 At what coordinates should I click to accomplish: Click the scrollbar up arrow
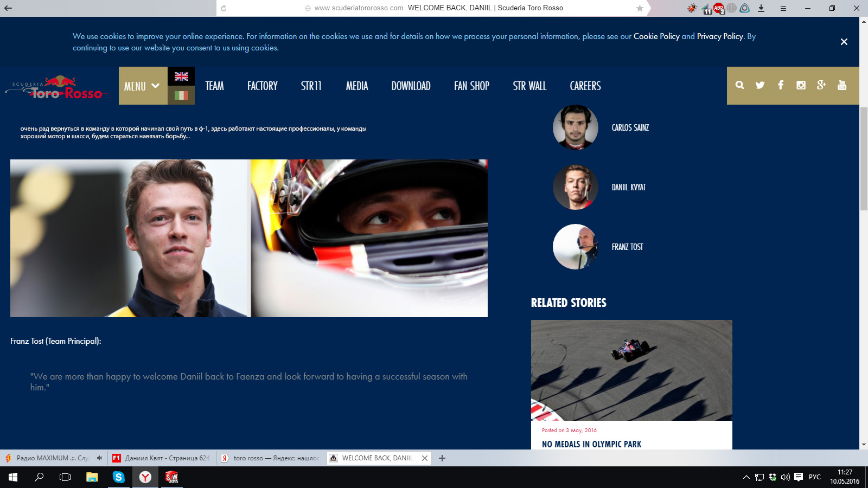click(864, 21)
